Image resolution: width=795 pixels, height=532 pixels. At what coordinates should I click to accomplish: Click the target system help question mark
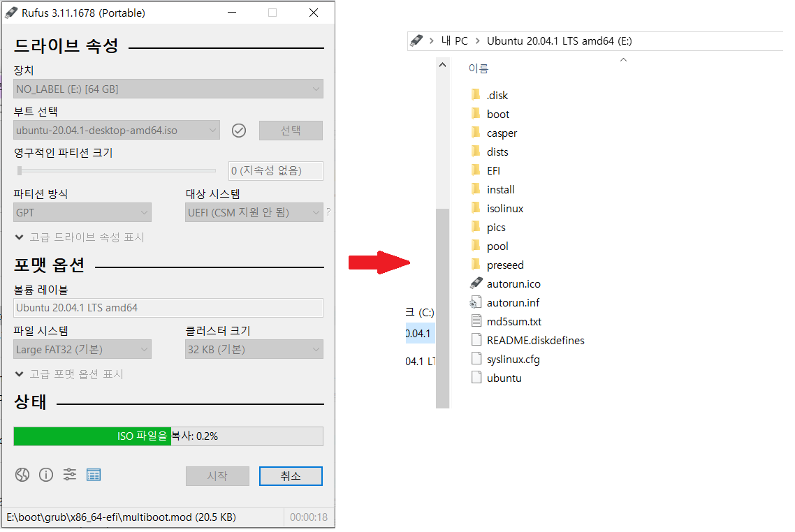[x=328, y=212]
